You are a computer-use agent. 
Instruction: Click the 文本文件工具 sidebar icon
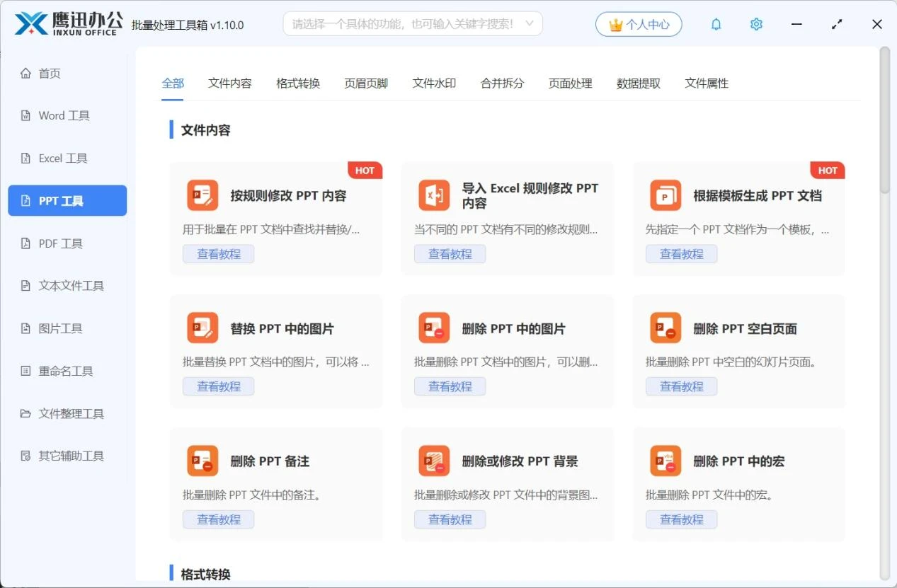coord(26,286)
